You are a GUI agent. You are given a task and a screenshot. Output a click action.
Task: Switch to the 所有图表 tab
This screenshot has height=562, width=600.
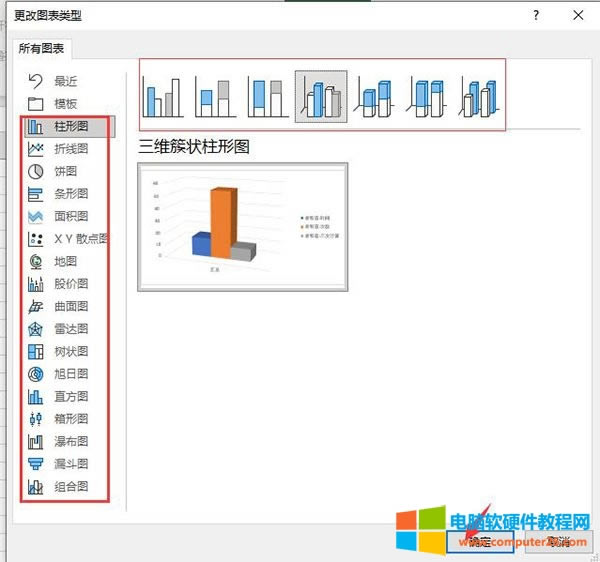tap(41, 49)
